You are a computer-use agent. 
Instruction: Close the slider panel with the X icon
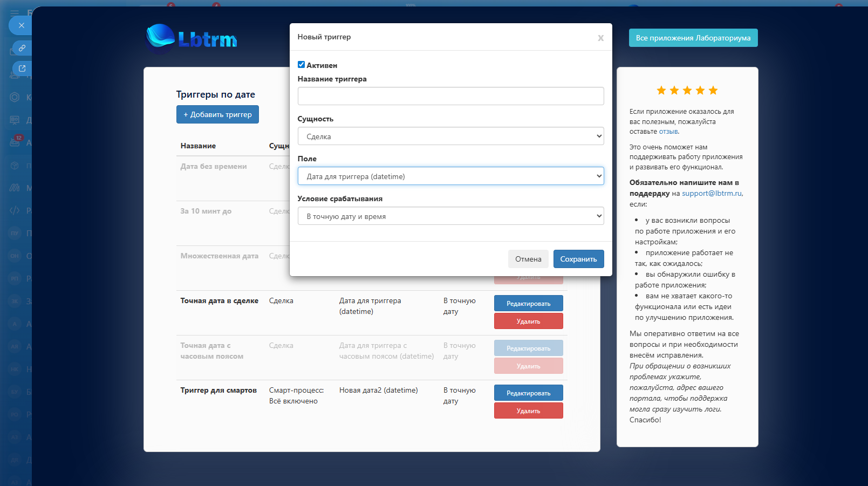21,25
